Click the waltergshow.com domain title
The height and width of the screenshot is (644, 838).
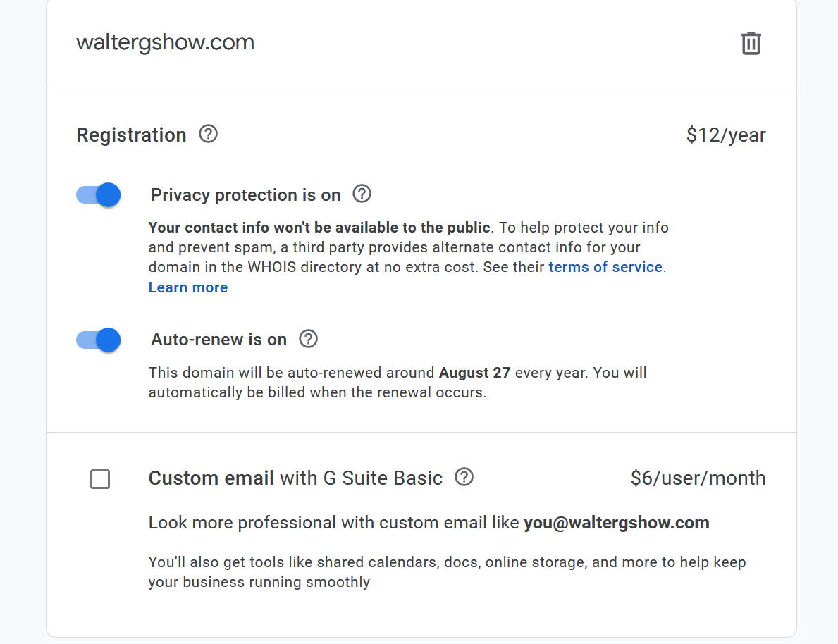pyautogui.click(x=165, y=42)
